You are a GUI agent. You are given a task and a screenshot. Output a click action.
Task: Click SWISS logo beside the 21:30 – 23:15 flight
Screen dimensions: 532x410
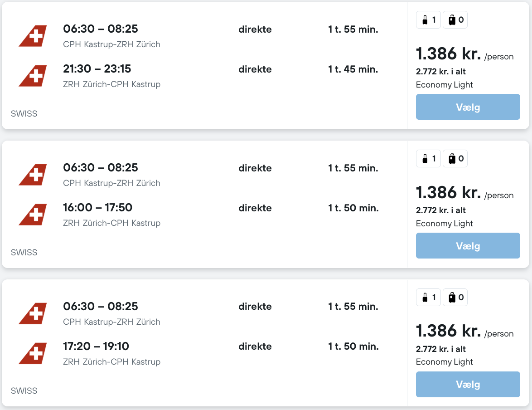(33, 76)
